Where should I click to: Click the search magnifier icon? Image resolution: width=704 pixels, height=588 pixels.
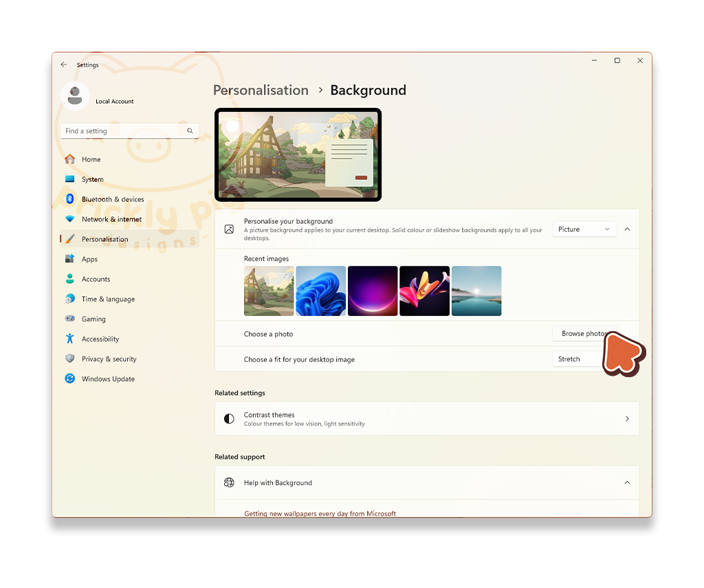(190, 131)
